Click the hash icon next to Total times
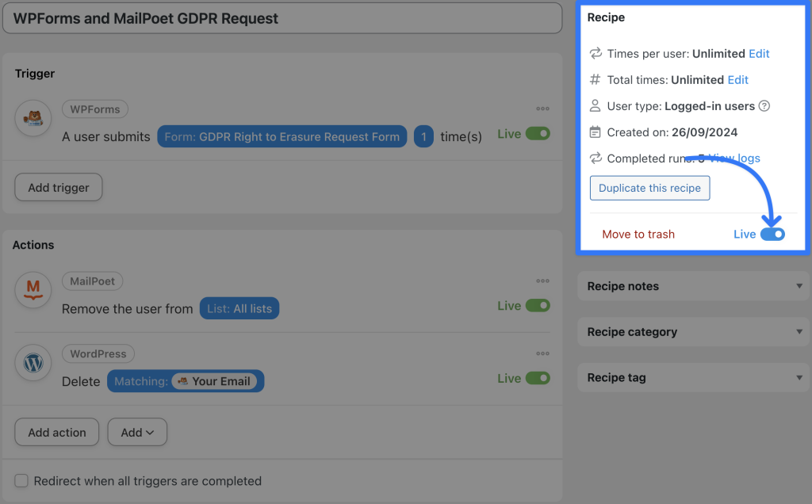This screenshot has width=812, height=504. pos(595,79)
